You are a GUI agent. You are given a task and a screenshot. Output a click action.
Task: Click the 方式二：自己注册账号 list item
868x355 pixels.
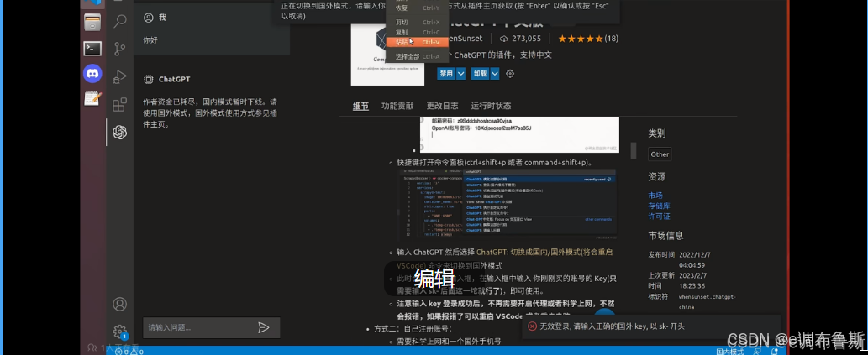point(413,329)
